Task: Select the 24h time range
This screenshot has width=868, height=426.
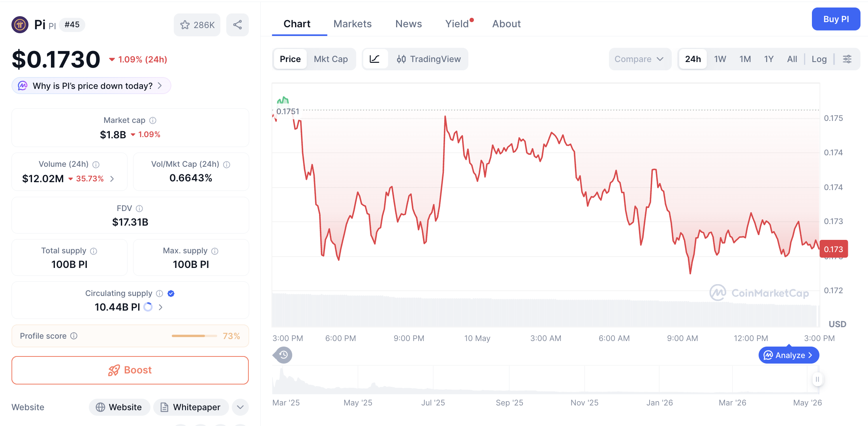Action: coord(693,59)
